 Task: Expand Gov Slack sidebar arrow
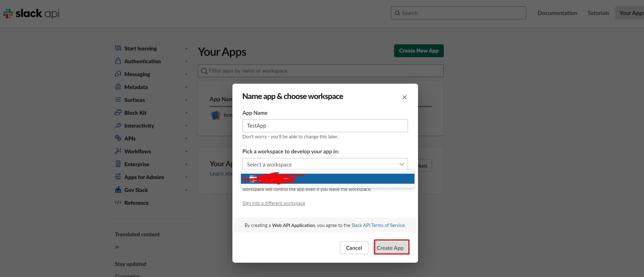point(186,190)
